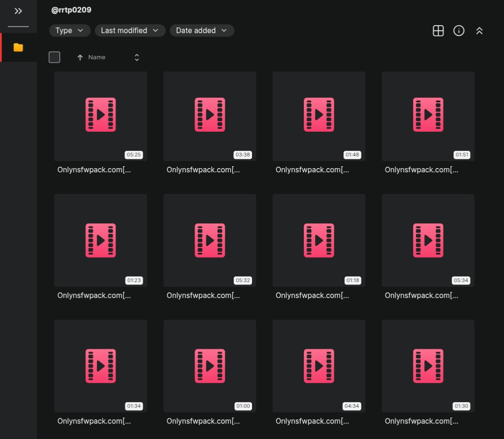
Task: Click file name under the 03:38 video
Action: (203, 170)
